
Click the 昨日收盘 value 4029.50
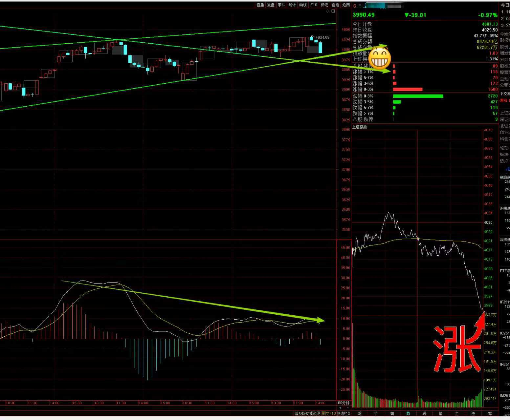pos(490,30)
